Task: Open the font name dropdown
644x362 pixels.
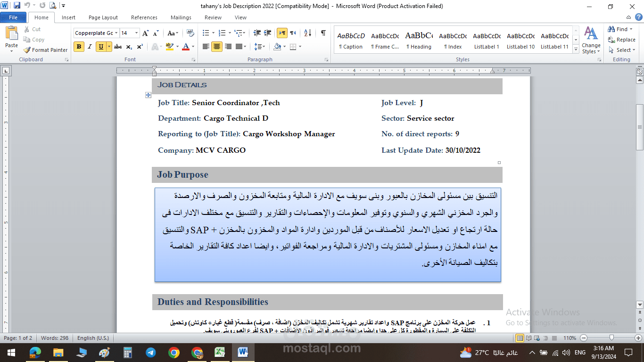Action: click(116, 33)
